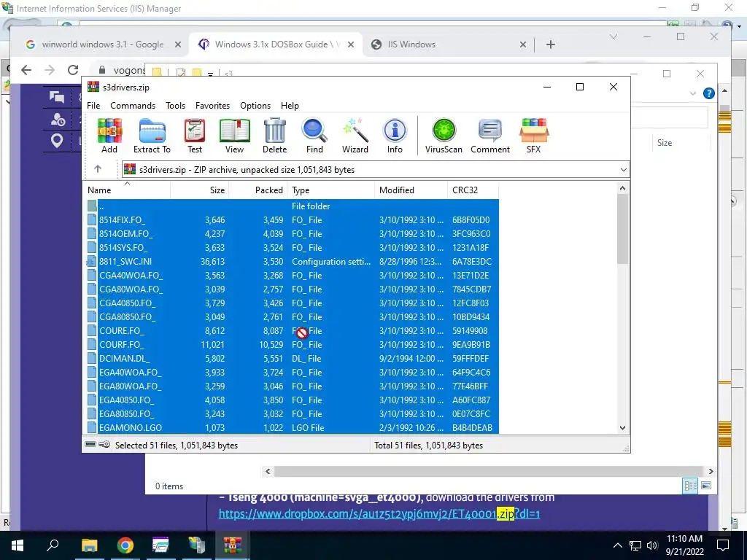Show hidden system tray icons
Image resolution: width=747 pixels, height=560 pixels.
[617, 545]
